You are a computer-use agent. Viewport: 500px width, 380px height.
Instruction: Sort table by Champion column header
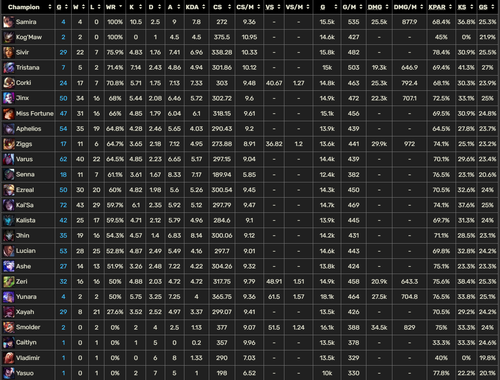click(28, 7)
